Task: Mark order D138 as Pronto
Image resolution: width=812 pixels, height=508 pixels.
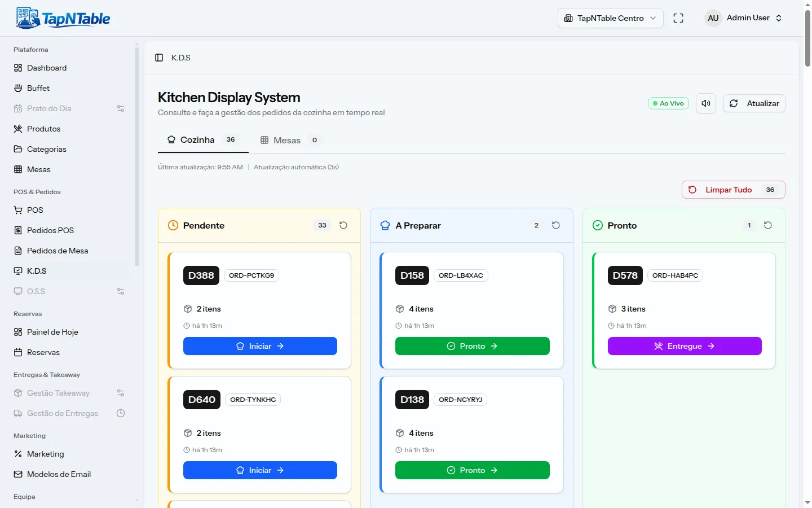Action: coord(473,470)
